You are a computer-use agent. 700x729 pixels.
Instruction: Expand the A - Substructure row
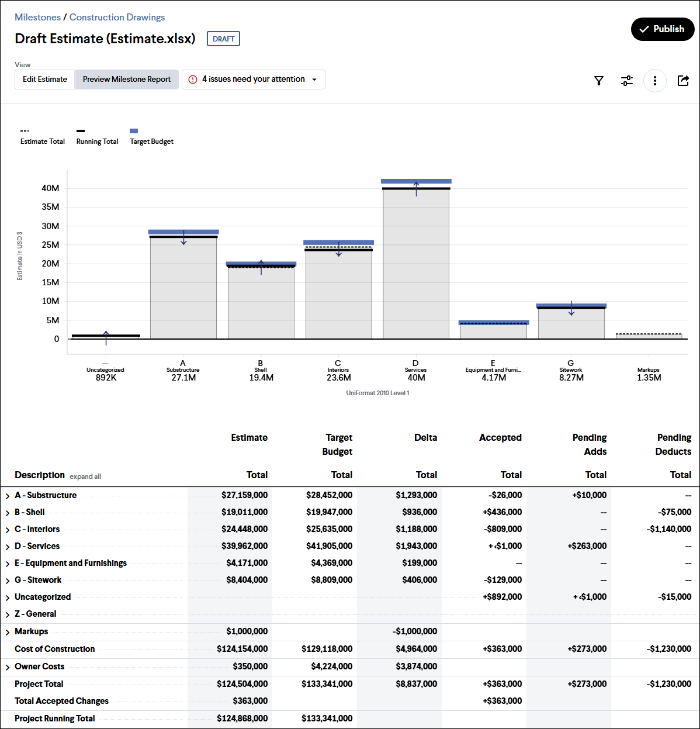(8, 496)
